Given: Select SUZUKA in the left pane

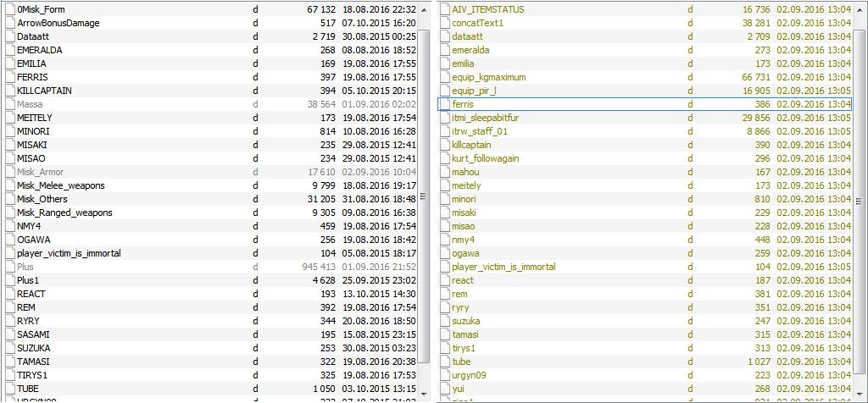Looking at the screenshot, I should coord(210,348).
